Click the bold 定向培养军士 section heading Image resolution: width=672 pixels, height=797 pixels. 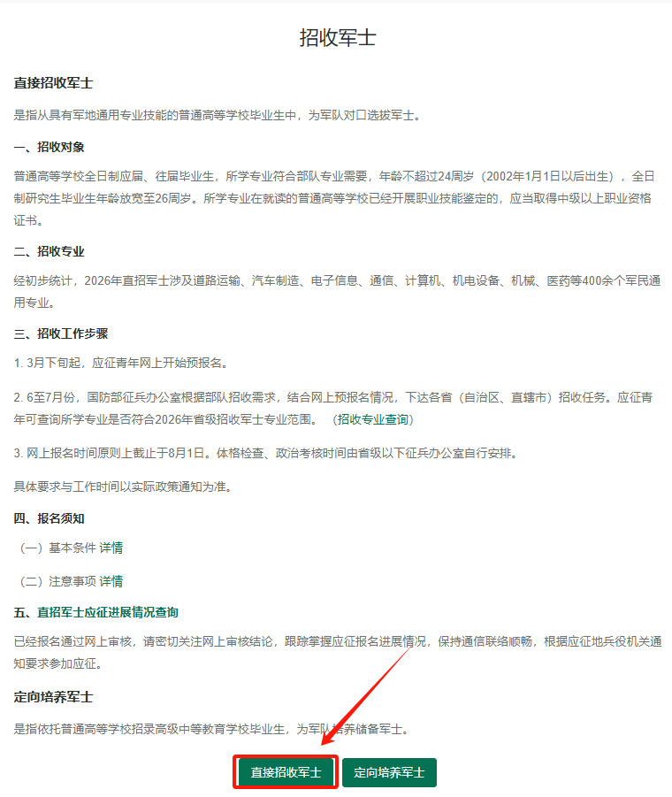pos(53,697)
